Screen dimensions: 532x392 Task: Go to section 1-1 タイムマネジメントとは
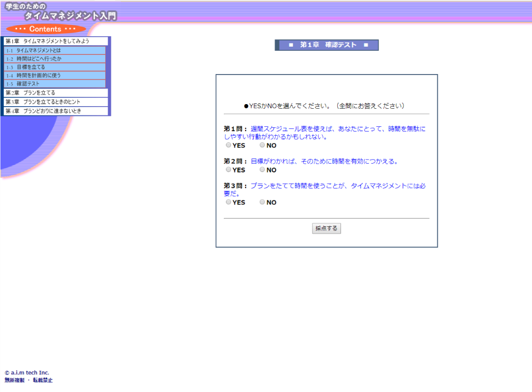[x=54, y=50]
